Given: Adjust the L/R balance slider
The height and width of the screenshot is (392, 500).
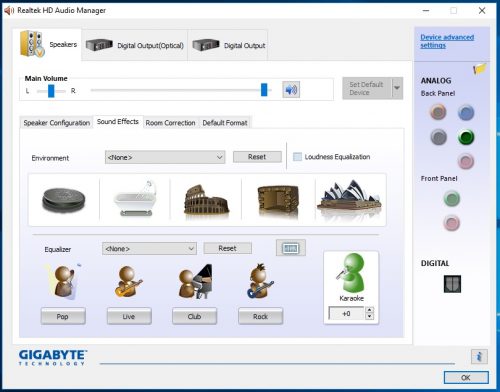Looking at the screenshot, I should [51, 91].
